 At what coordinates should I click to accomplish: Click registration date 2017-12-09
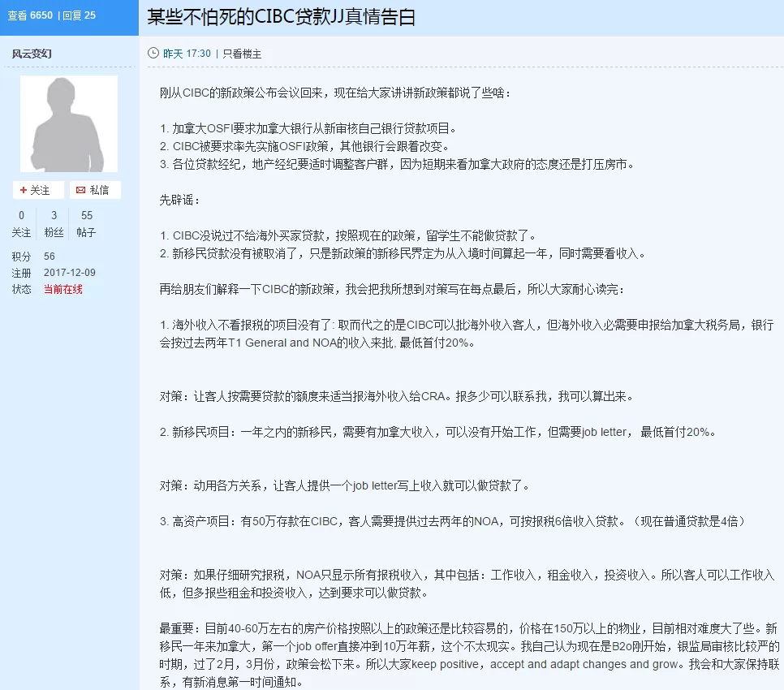coord(70,273)
